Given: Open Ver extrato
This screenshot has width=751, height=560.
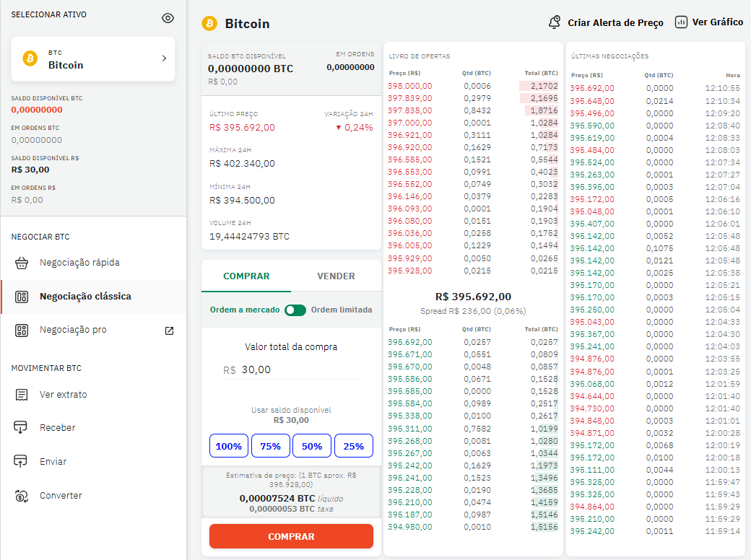Looking at the screenshot, I should 64,395.
